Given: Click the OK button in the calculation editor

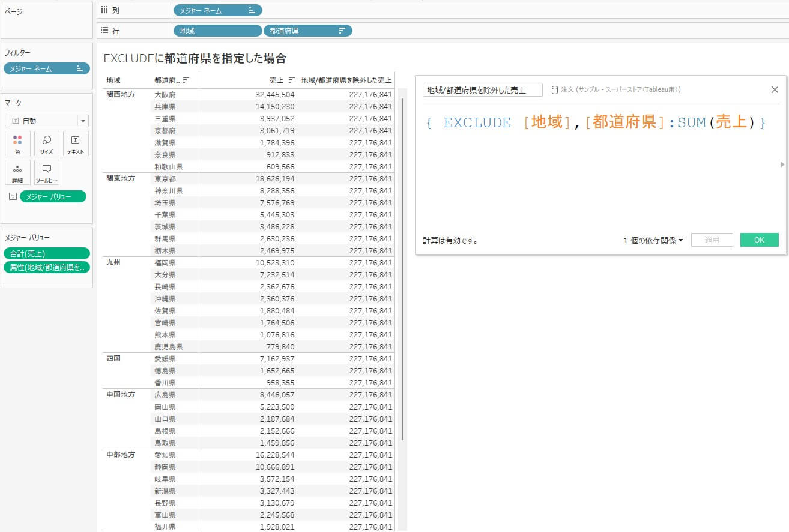Looking at the screenshot, I should (759, 240).
